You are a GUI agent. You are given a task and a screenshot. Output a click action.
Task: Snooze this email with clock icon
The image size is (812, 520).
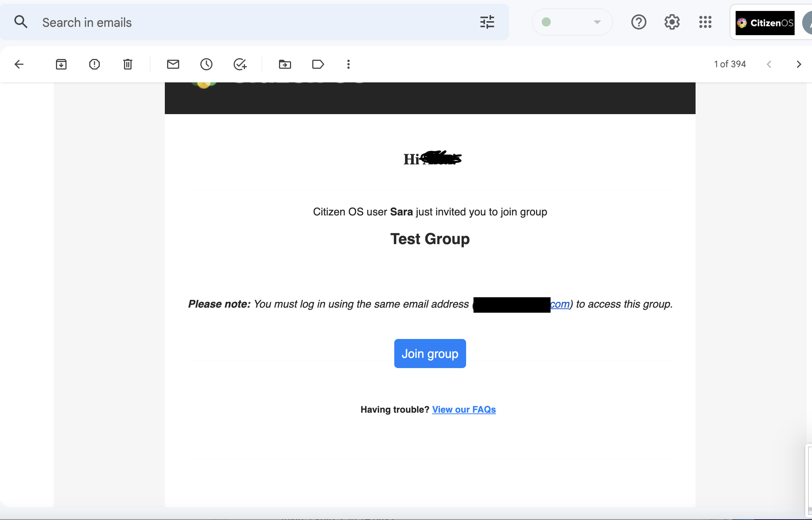point(206,64)
